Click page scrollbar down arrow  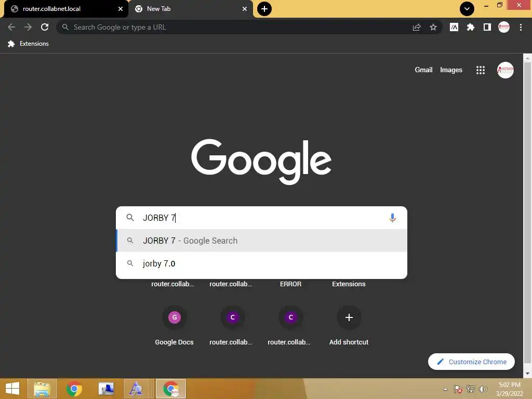point(527,374)
